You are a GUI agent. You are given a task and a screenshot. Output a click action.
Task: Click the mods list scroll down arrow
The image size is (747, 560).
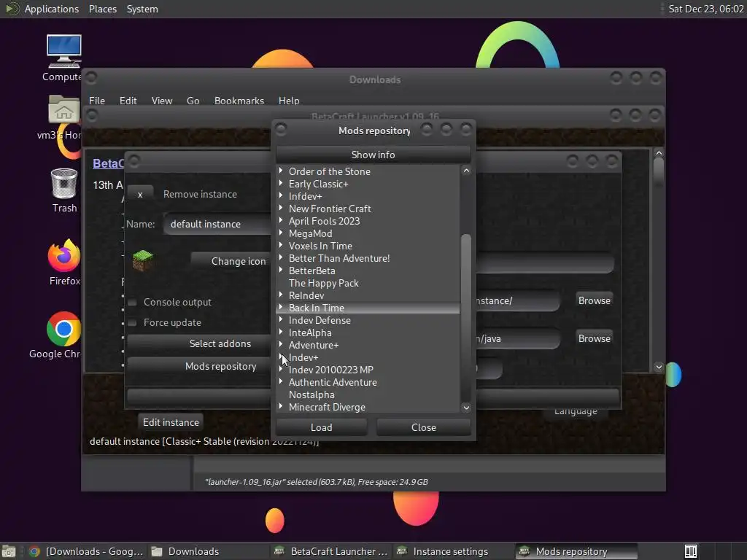466,408
